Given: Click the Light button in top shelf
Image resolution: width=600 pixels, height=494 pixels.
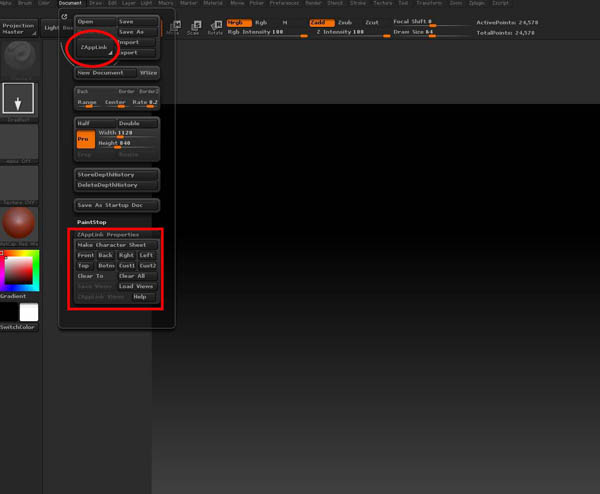Looking at the screenshot, I should [51, 28].
